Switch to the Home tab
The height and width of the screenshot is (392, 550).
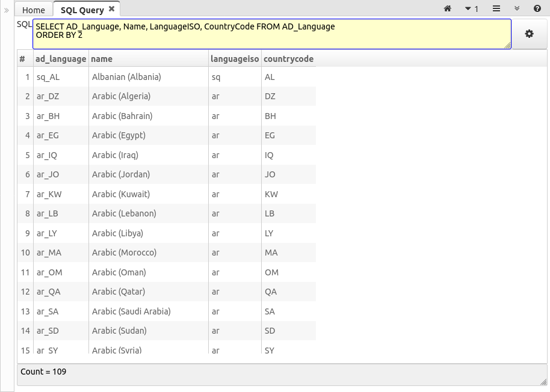pos(34,10)
